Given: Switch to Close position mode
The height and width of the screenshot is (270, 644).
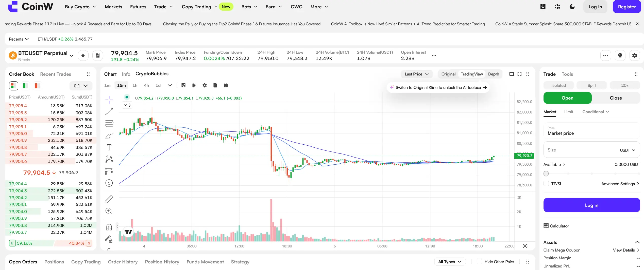Looking at the screenshot, I should [616, 98].
